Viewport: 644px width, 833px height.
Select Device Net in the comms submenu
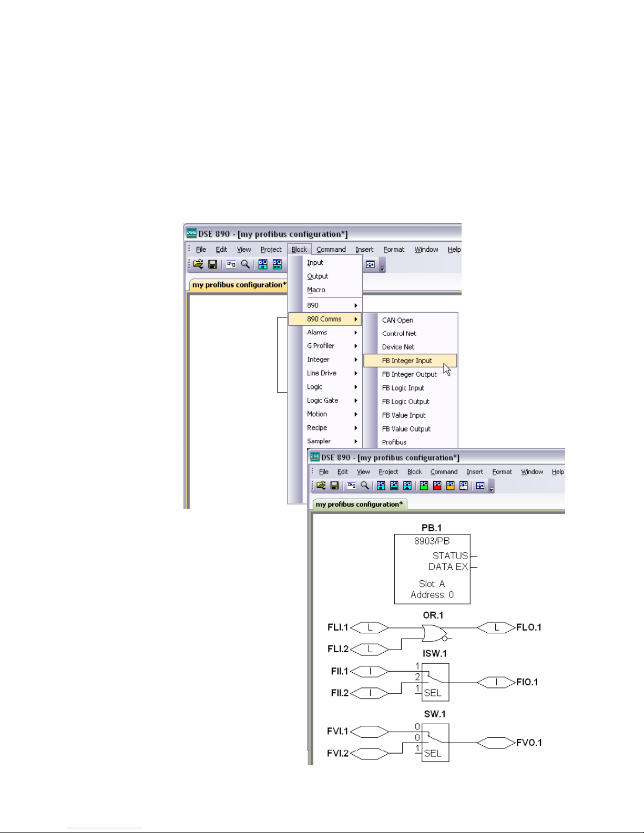click(x=411, y=347)
